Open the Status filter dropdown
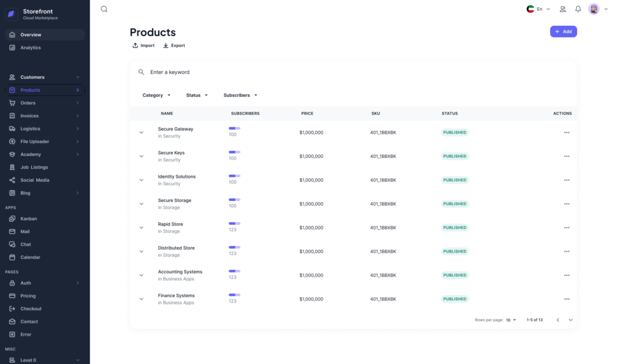This screenshot has height=364, width=617. (x=197, y=95)
